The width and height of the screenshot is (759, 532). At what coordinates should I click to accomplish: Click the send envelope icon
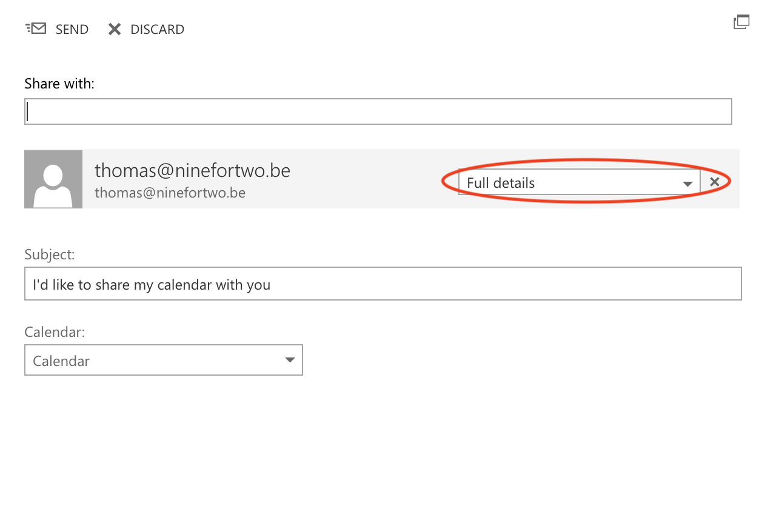coord(36,28)
